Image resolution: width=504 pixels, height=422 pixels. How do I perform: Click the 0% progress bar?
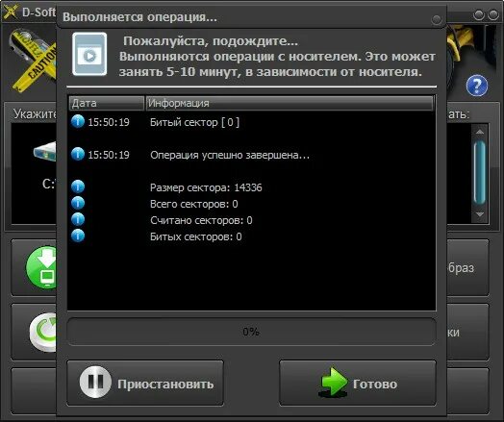(251, 332)
